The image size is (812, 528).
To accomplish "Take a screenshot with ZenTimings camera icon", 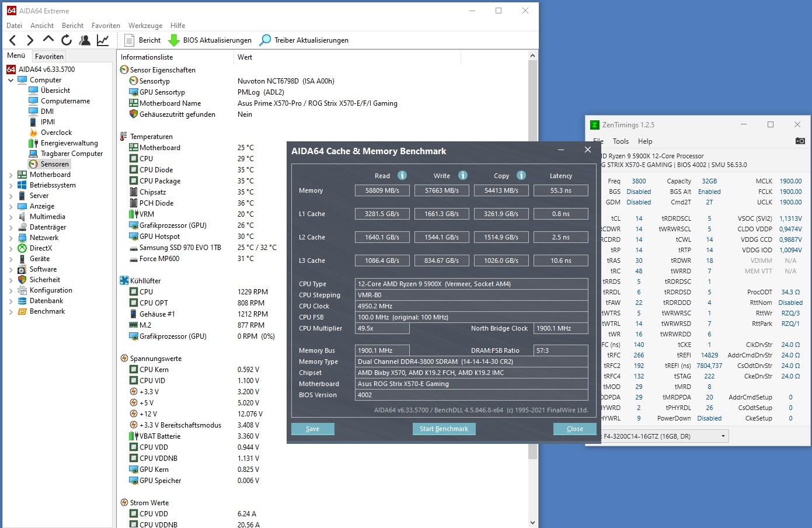I will 800,141.
